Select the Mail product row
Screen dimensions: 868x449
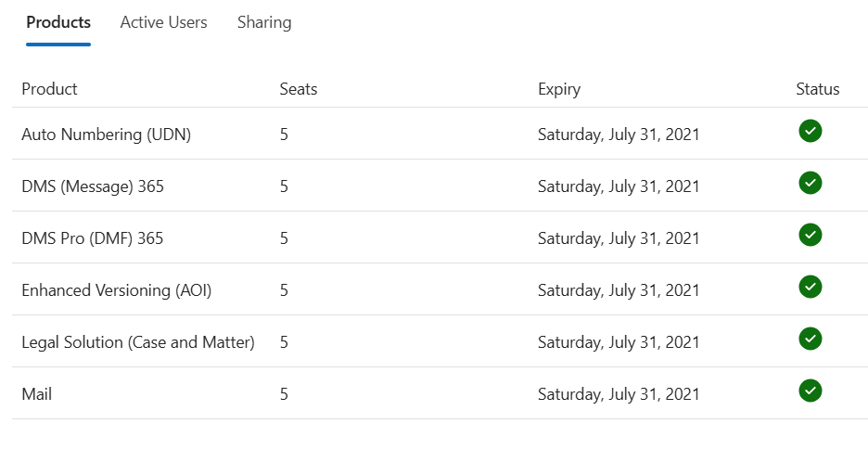tap(440, 393)
